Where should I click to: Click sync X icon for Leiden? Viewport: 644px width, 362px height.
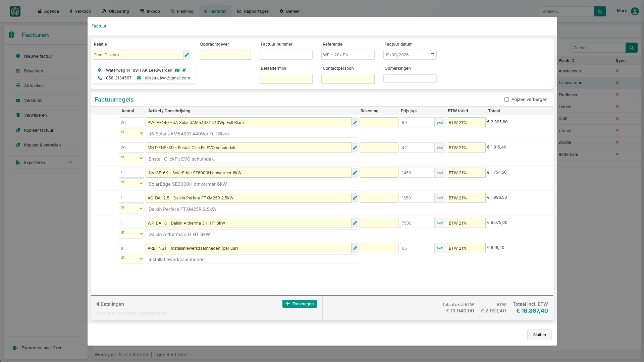tap(617, 107)
